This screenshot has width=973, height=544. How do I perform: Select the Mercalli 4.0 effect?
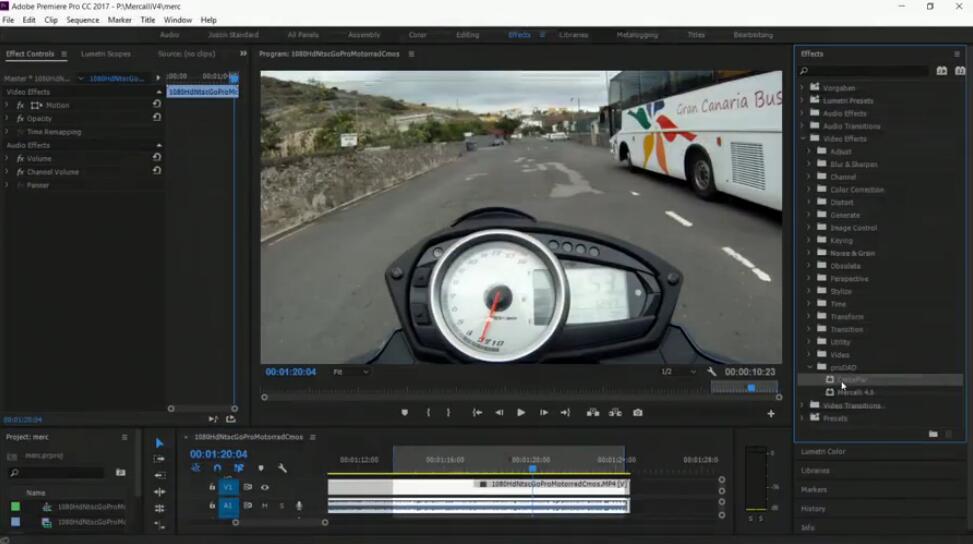point(855,392)
